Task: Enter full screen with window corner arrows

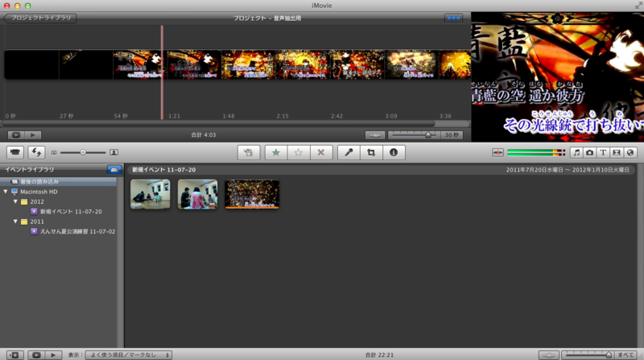Action: (638, 6)
